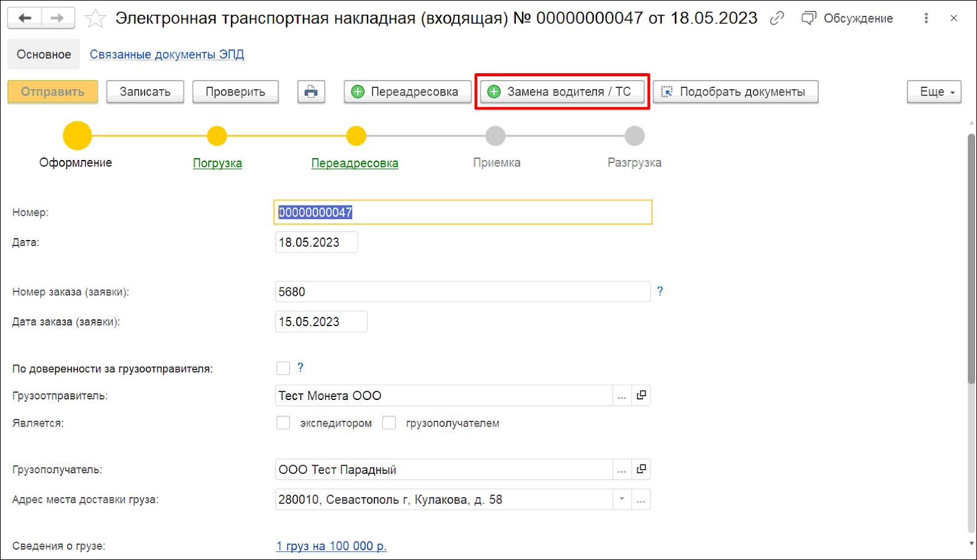The width and height of the screenshot is (977, 560).
Task: Choose Грузополучатель via ellipsis button
Action: pyautogui.click(x=622, y=470)
